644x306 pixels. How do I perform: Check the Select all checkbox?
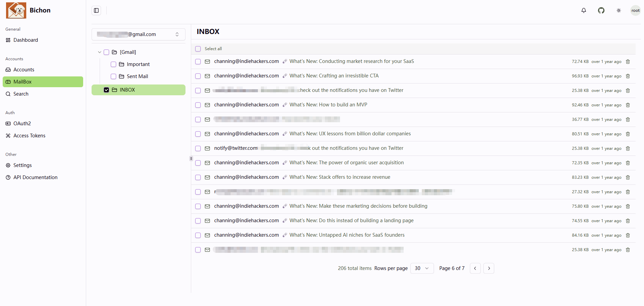(198, 49)
